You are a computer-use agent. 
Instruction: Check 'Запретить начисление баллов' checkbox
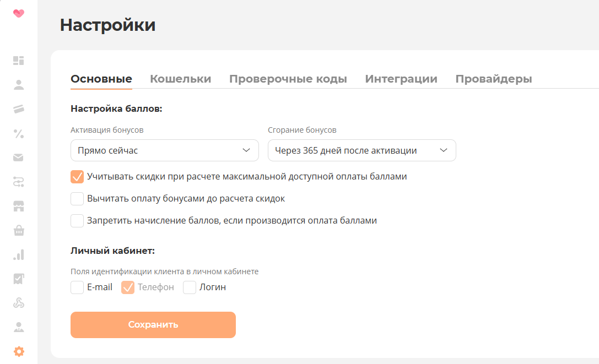(x=77, y=221)
